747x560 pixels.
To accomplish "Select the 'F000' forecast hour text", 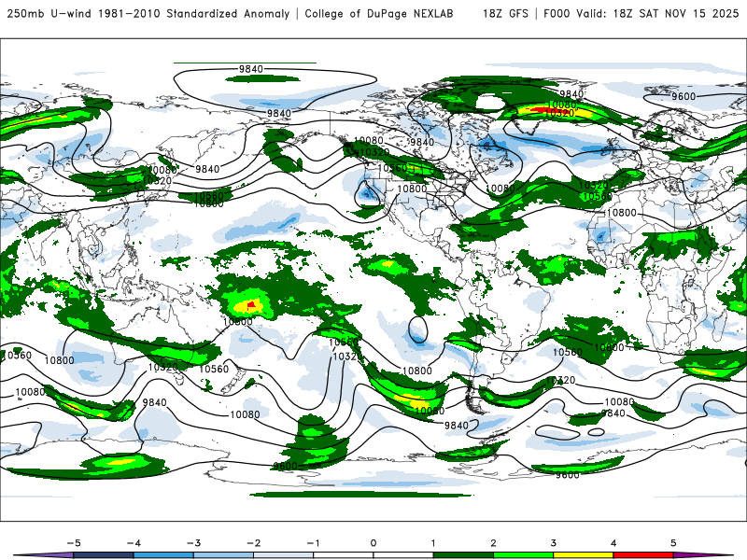I will tap(557, 14).
